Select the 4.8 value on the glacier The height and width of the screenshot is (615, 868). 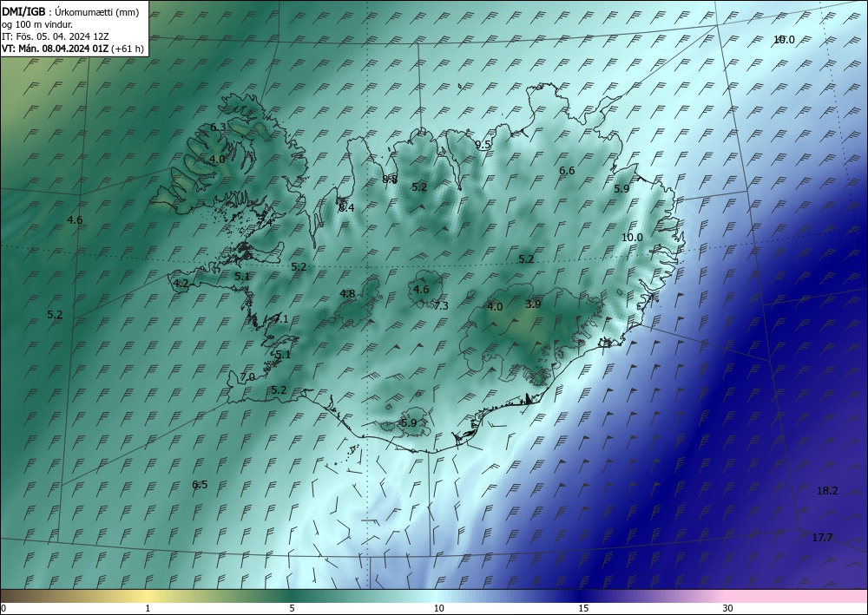click(348, 294)
